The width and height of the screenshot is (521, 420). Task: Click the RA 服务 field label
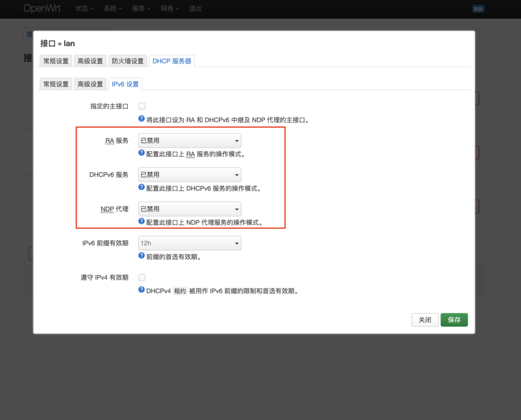pyautogui.click(x=117, y=141)
